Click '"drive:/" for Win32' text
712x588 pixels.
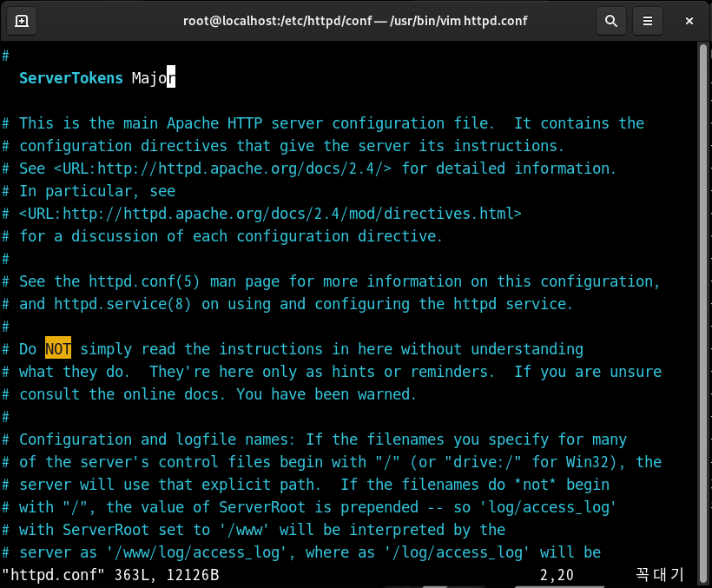(530, 462)
